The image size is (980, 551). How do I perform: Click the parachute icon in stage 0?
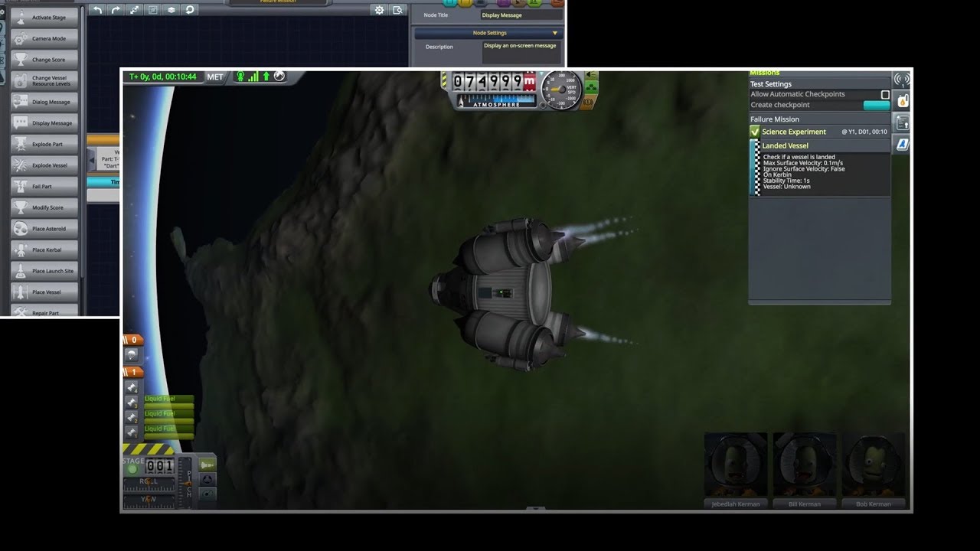tap(132, 354)
